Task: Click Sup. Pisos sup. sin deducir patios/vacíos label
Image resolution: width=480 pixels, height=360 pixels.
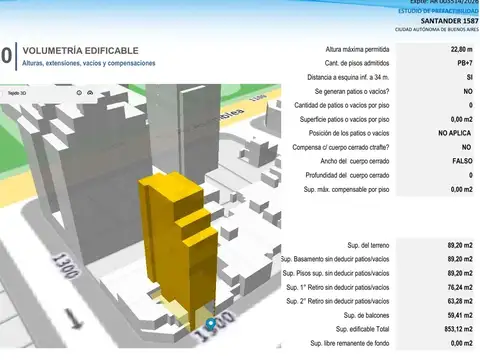Action: [336, 273]
